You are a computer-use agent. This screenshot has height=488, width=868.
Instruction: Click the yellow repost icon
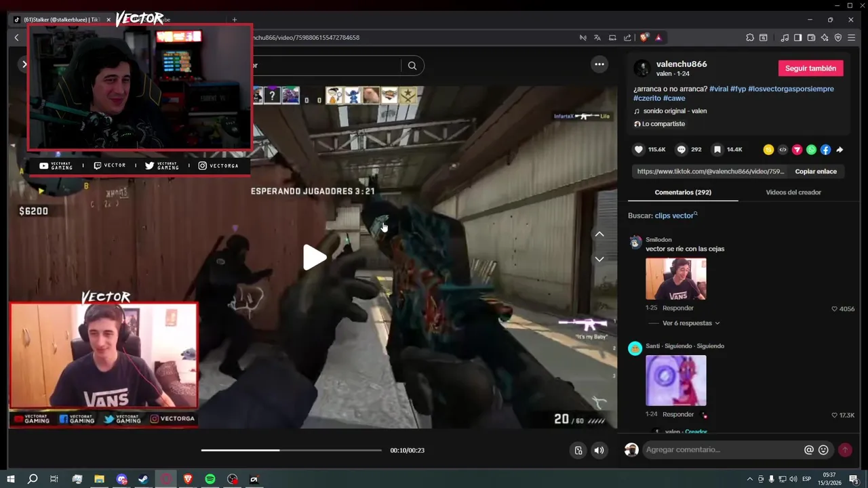coord(768,150)
